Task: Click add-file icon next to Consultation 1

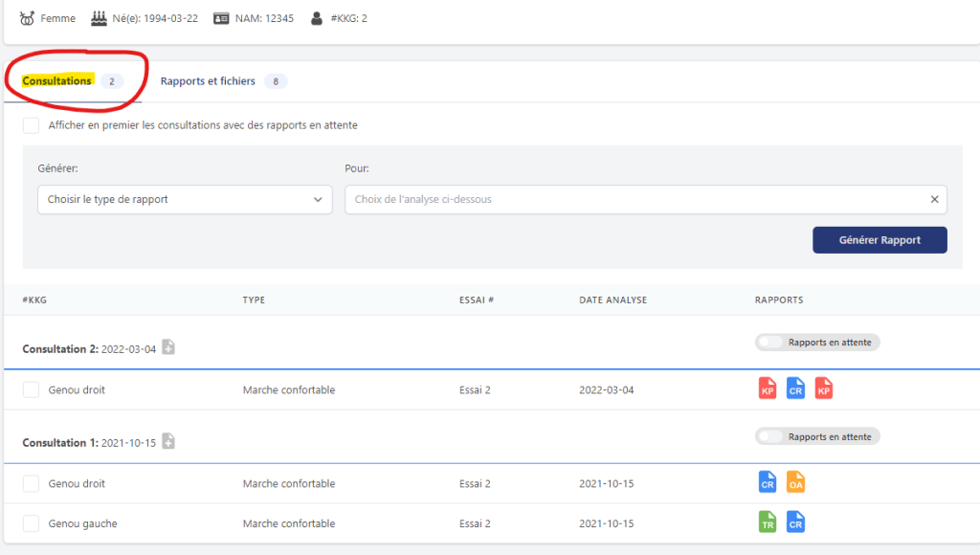Action: pos(168,441)
